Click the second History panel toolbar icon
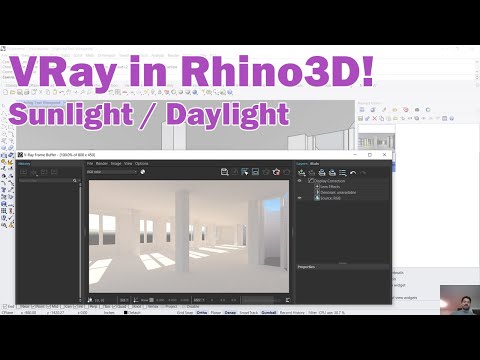This screenshot has width=480, height=360. click(34, 172)
